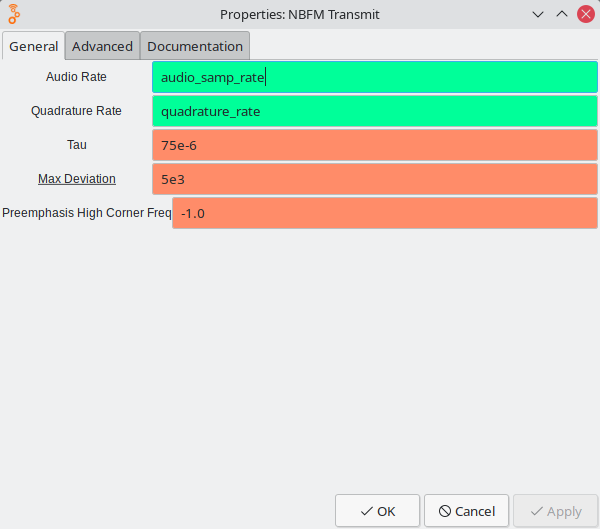The width and height of the screenshot is (600, 529).
Task: Click the Tau value field
Action: (374, 145)
